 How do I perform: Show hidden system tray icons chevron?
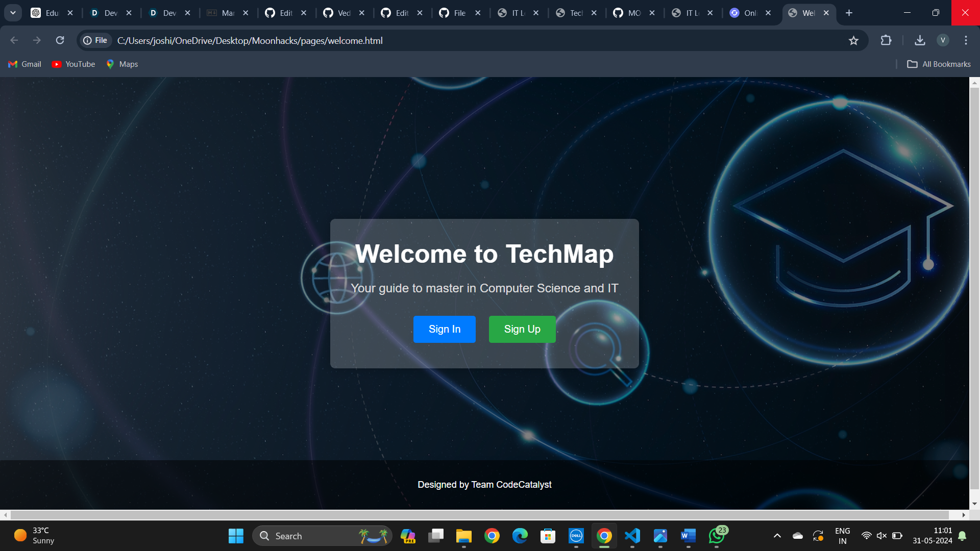(777, 536)
